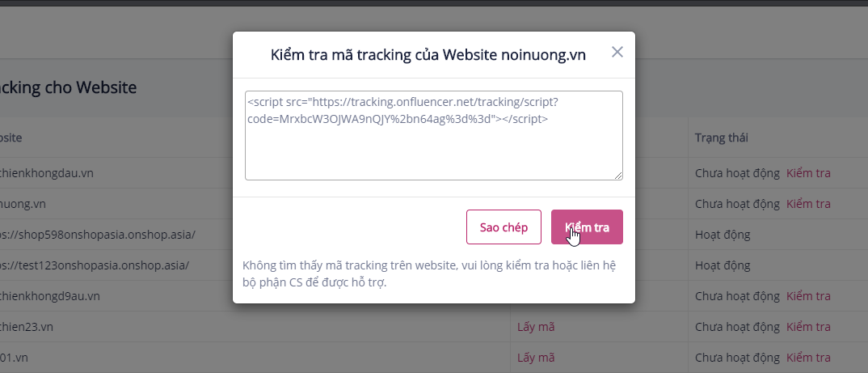This screenshot has width=868, height=373.
Task: Click the Kiểm tra button in dialog
Action: pos(587,227)
